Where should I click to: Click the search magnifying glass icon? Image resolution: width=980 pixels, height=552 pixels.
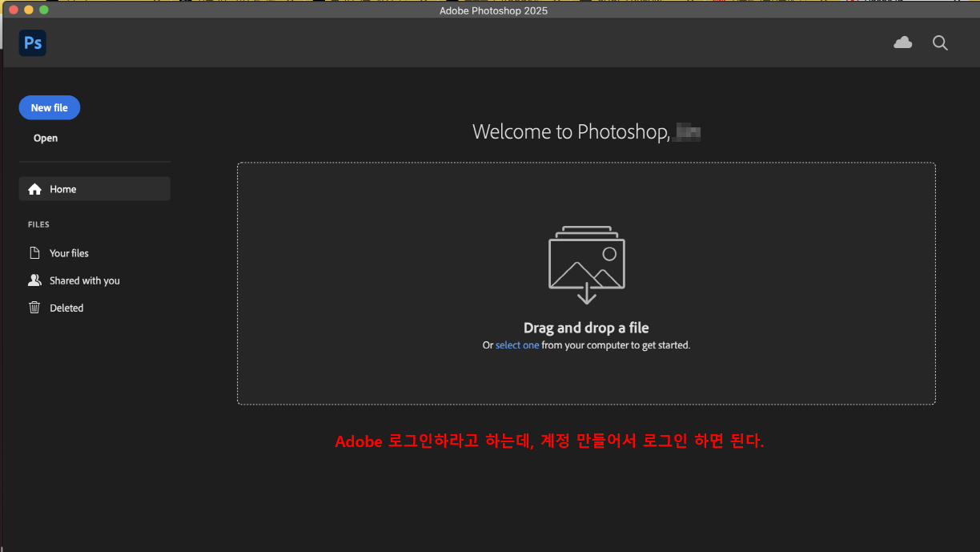(x=939, y=42)
